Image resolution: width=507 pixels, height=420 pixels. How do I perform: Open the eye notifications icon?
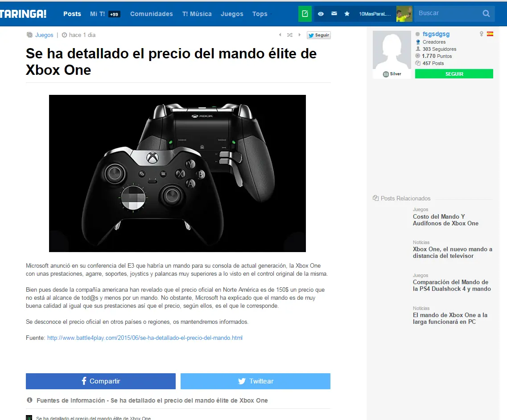321,14
